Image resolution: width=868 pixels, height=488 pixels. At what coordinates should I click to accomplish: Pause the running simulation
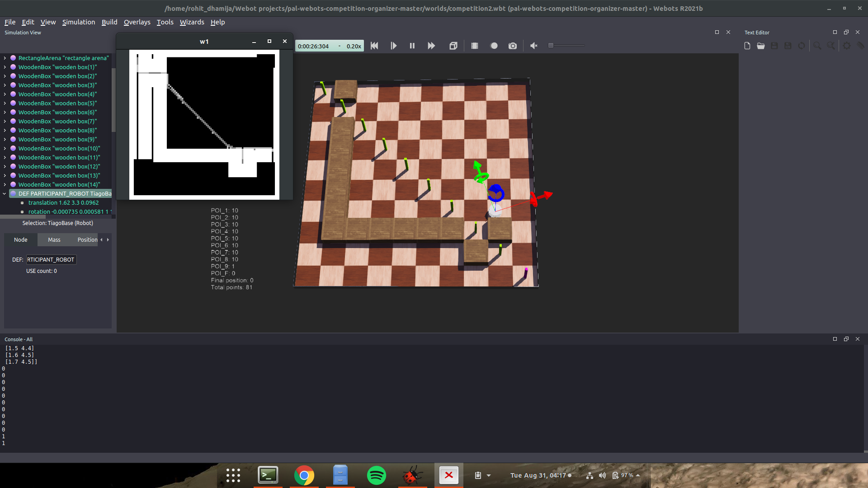coord(412,46)
